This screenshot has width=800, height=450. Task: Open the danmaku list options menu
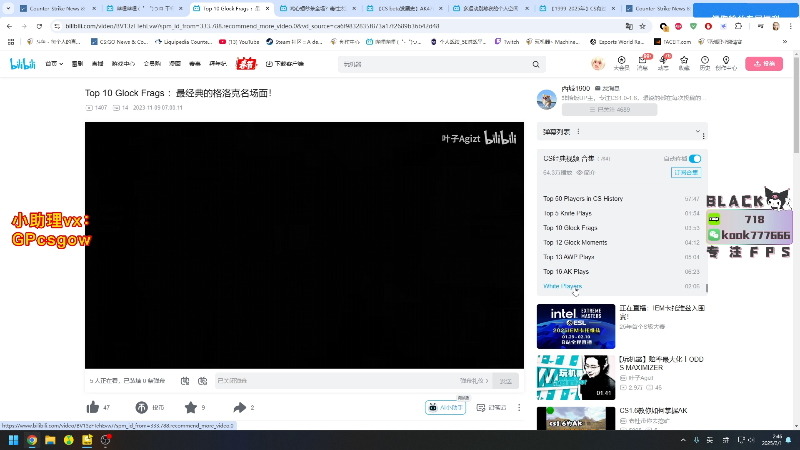click(x=578, y=132)
